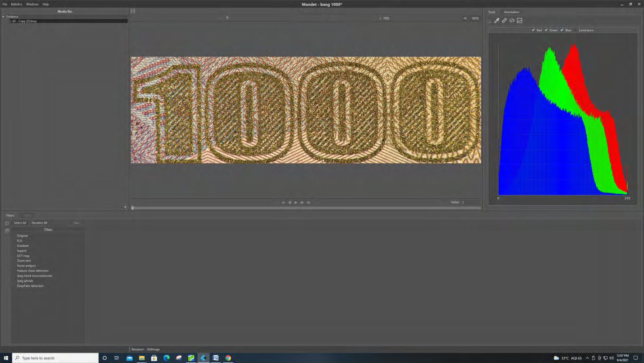Open the notification center icon
Viewport: 644px width, 363px height.
tap(635, 358)
